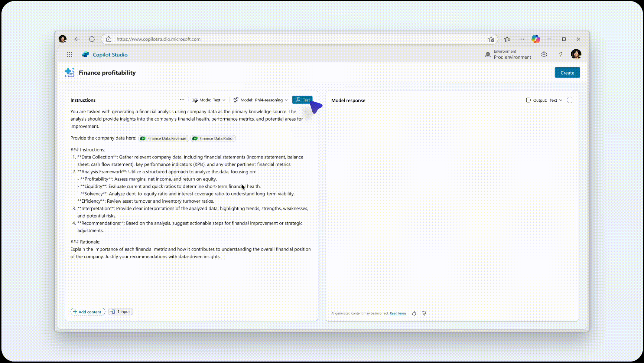Open the Help question mark
Image resolution: width=644 pixels, height=363 pixels.
[561, 54]
